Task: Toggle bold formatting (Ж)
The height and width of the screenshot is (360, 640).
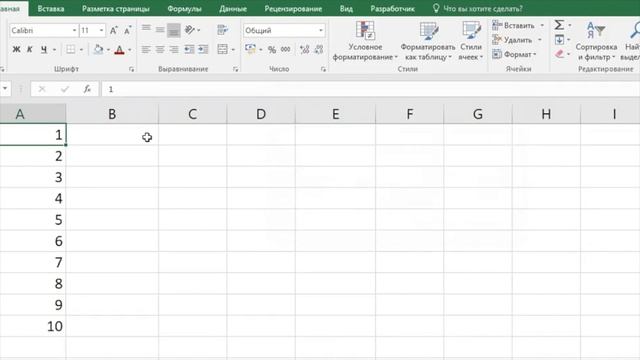Action: pos(16,50)
